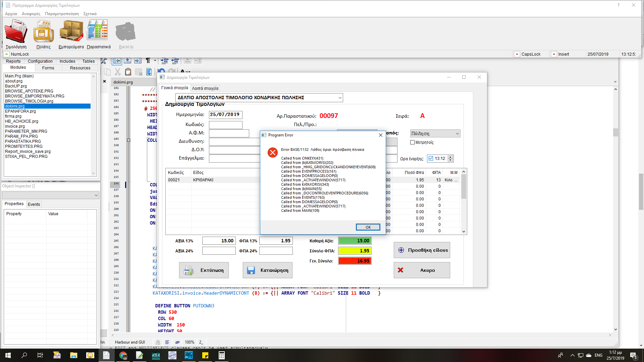Image resolution: width=644 pixels, height=362 pixels.
Task: Uncheck the Ωρα έναρξης time checkbox
Action: 431,159
